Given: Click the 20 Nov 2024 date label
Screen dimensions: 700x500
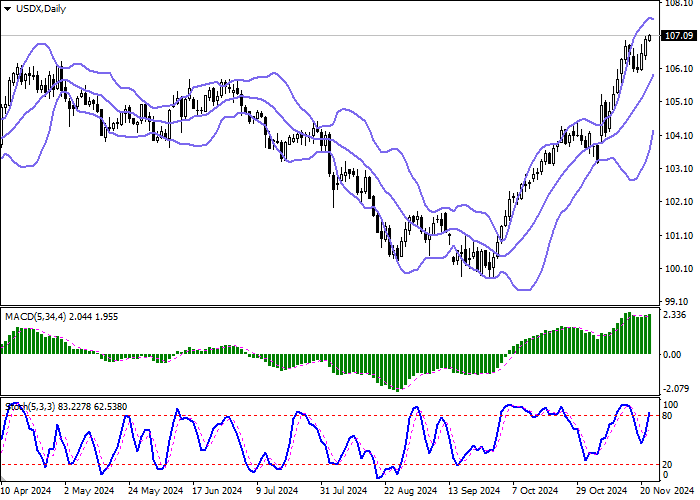Looking at the screenshot, I should click(668, 491).
